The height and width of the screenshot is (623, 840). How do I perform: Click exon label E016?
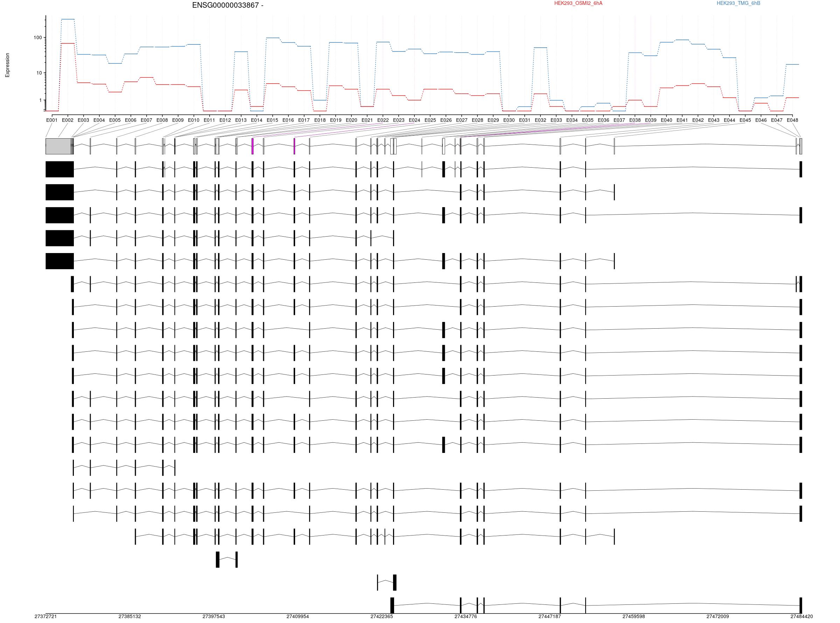pyautogui.click(x=288, y=120)
